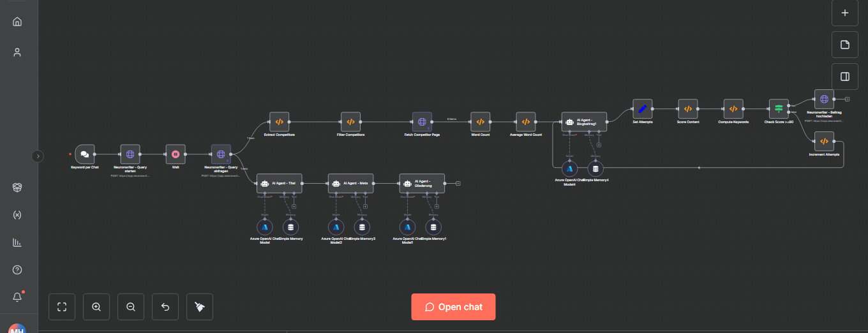868x333 pixels.
Task: Select the Compute Keywords code node
Action: (x=733, y=108)
